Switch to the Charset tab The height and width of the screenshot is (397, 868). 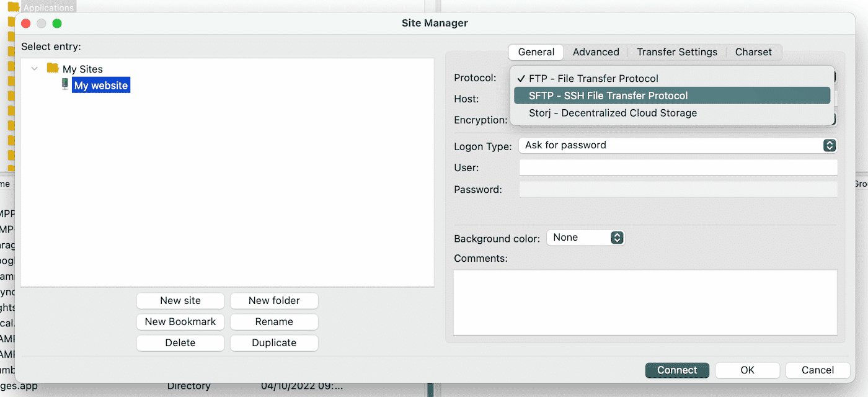click(753, 52)
